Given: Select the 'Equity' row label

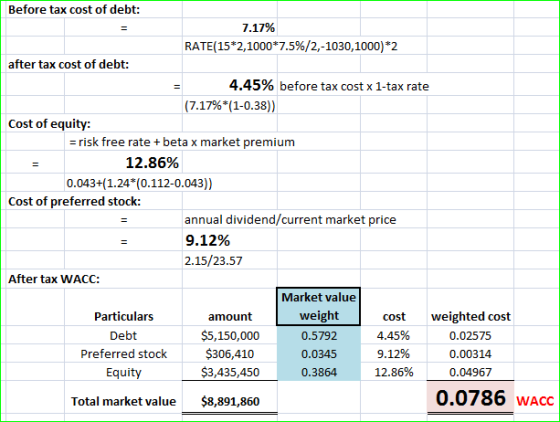Looking at the screenshot, I should 124,372.
